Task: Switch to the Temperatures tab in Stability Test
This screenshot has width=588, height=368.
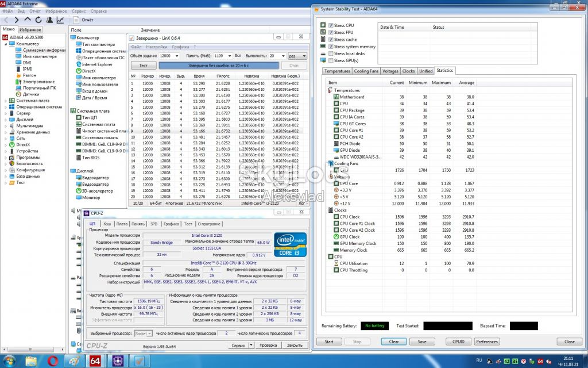Action: 337,71
